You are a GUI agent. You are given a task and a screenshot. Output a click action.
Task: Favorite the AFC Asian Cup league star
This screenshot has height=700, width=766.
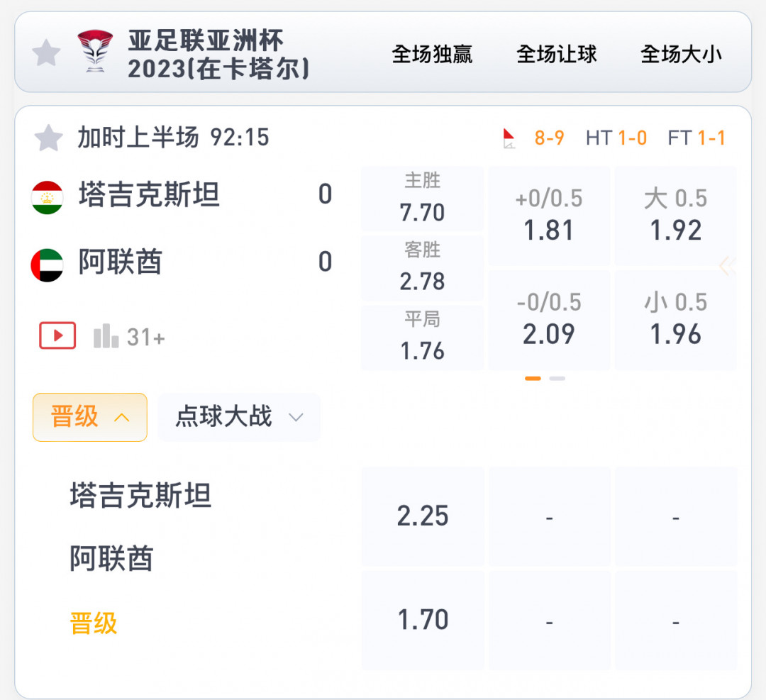pyautogui.click(x=46, y=52)
